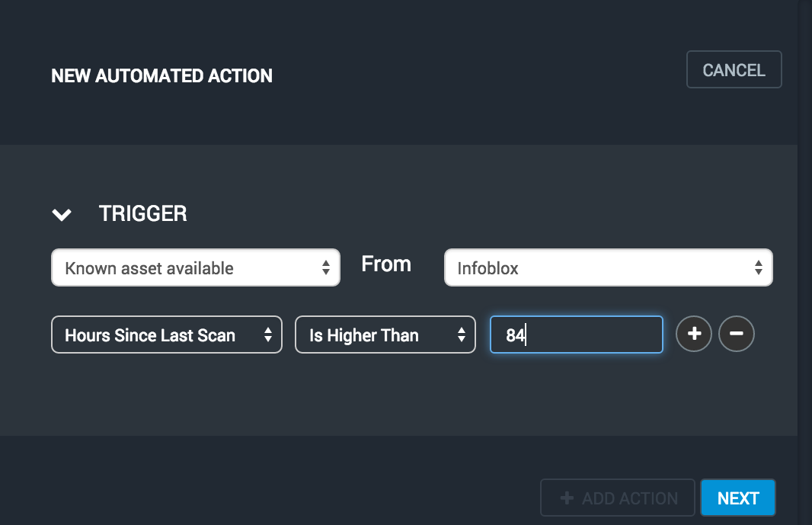Collapse the TRIGGER section chevron
Image resolution: width=812 pixels, height=525 pixels.
(62, 215)
